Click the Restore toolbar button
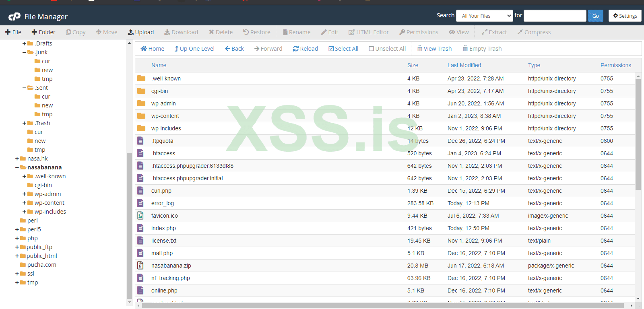 257,32
